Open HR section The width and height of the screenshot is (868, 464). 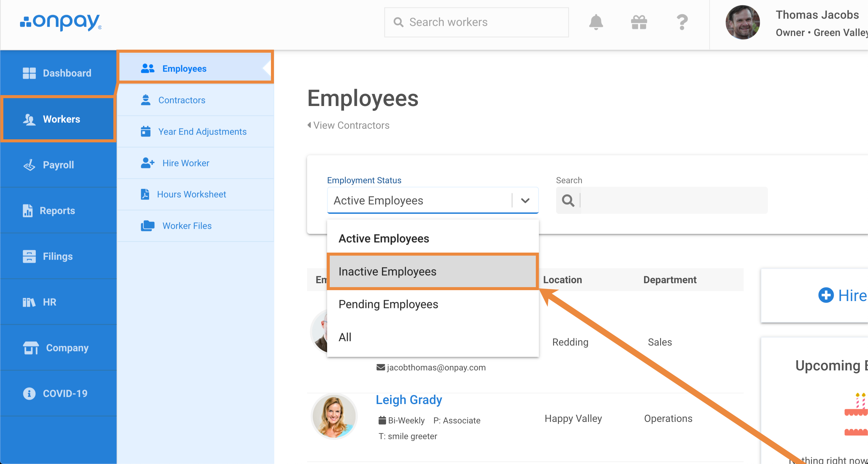tap(58, 302)
